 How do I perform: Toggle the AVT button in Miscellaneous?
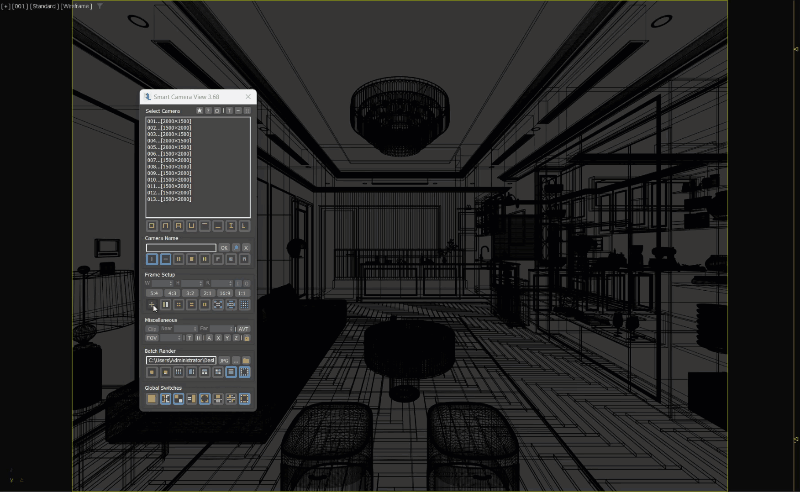coord(244,328)
